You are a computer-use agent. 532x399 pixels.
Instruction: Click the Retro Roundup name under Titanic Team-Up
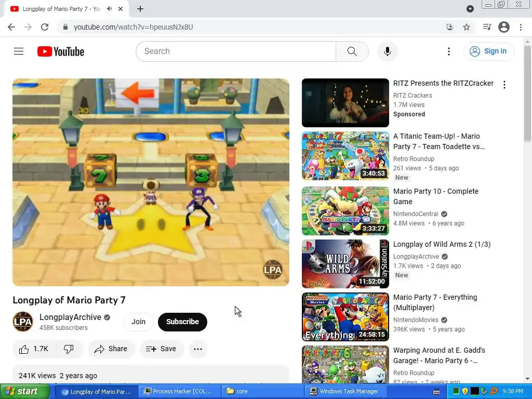click(414, 159)
